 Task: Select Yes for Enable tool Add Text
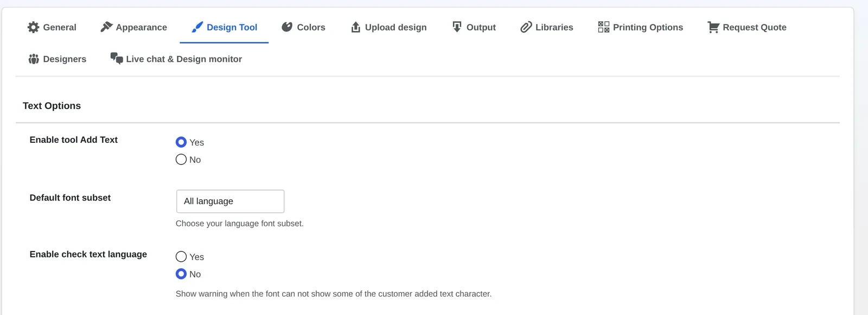pyautogui.click(x=181, y=142)
